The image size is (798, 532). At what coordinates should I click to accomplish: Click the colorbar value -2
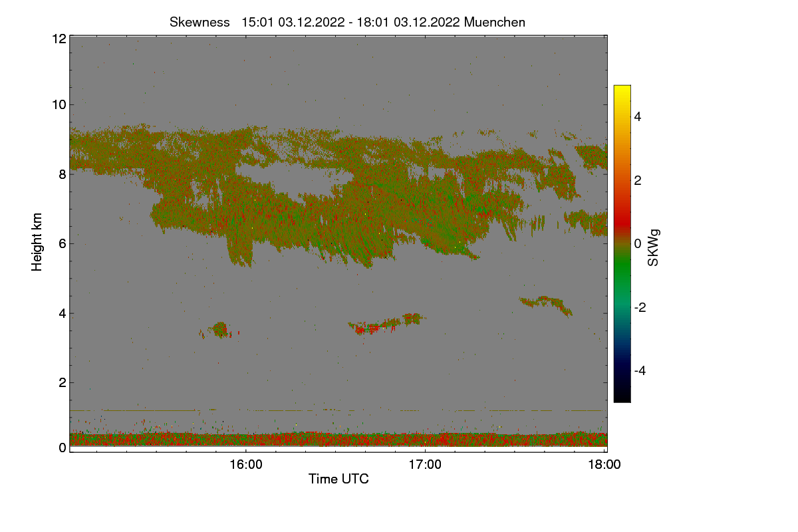(x=641, y=307)
